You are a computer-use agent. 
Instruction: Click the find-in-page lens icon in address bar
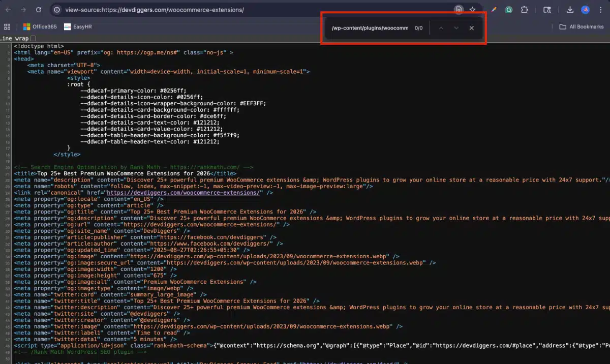click(459, 10)
